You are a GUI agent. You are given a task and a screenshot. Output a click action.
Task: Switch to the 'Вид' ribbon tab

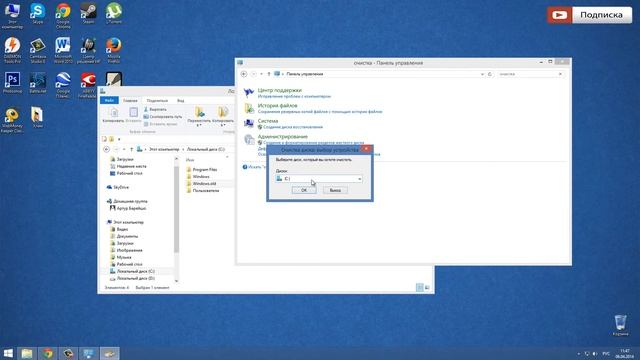[180, 100]
